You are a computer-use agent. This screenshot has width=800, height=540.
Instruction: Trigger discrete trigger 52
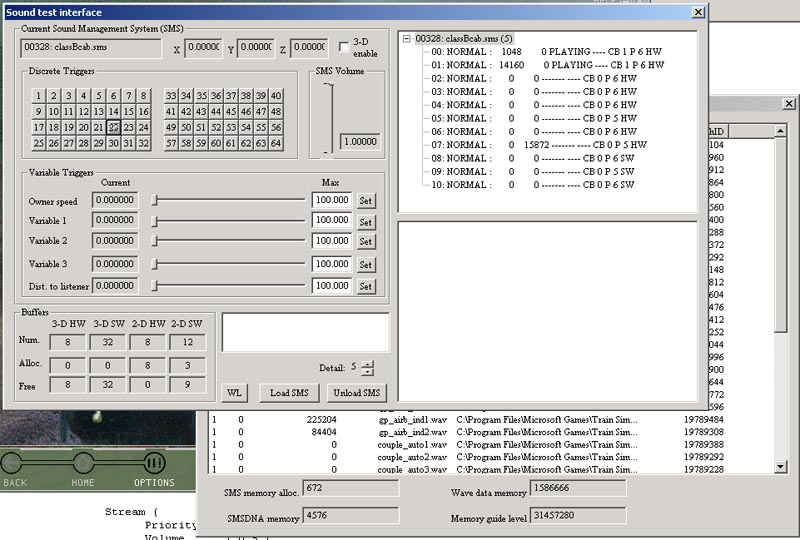(216, 127)
